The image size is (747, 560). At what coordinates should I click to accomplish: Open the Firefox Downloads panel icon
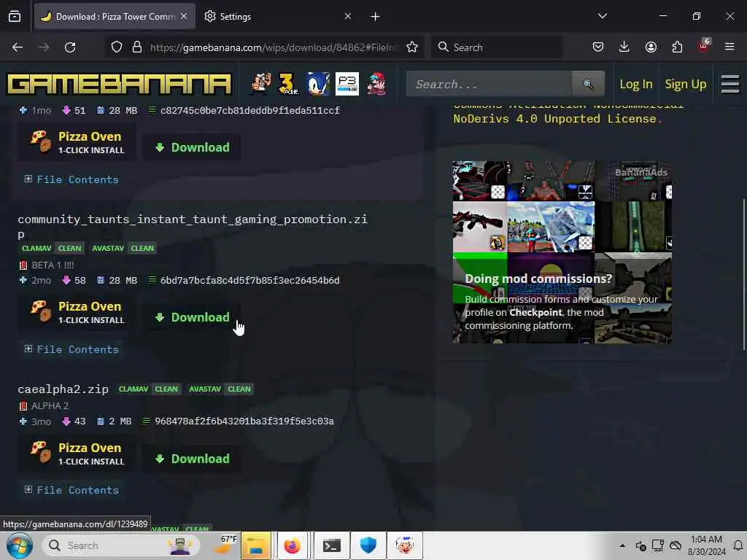coord(624,47)
